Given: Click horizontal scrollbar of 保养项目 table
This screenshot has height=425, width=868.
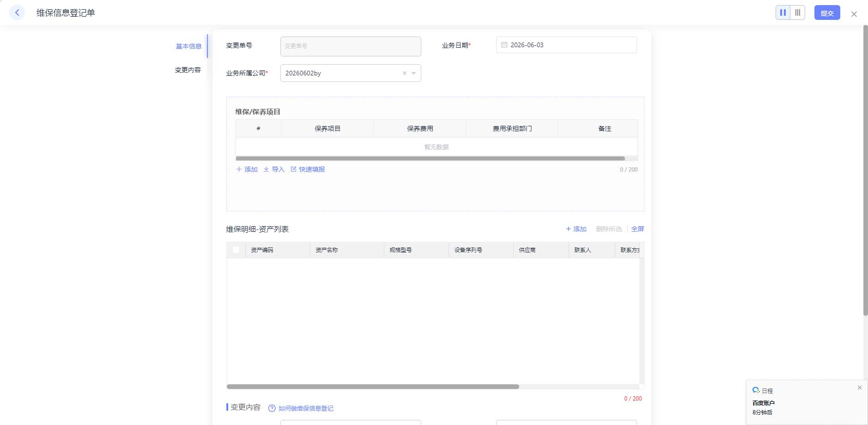Looking at the screenshot, I should point(430,158).
